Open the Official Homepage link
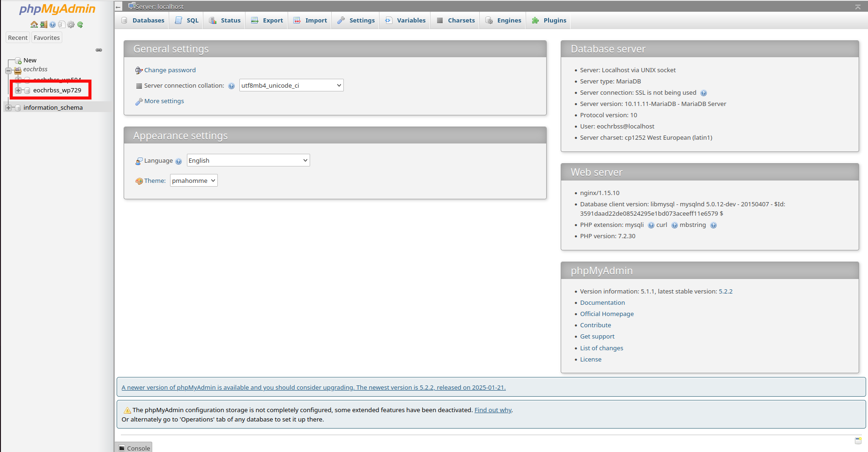Image resolution: width=868 pixels, height=452 pixels. (x=607, y=314)
